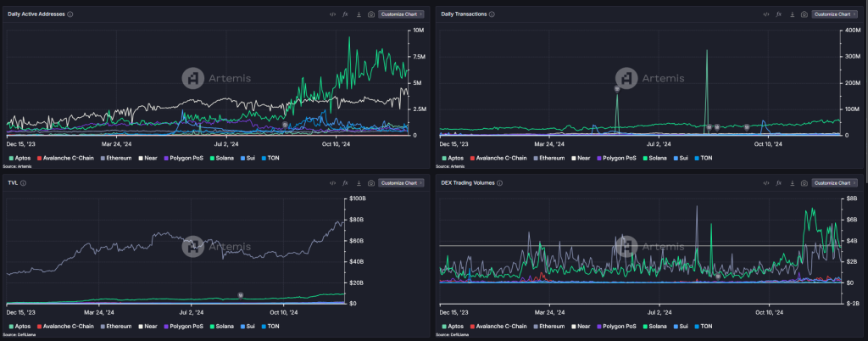Click 'Source: Artemis' under Daily Transactions
The image size is (868, 341).
click(450, 166)
